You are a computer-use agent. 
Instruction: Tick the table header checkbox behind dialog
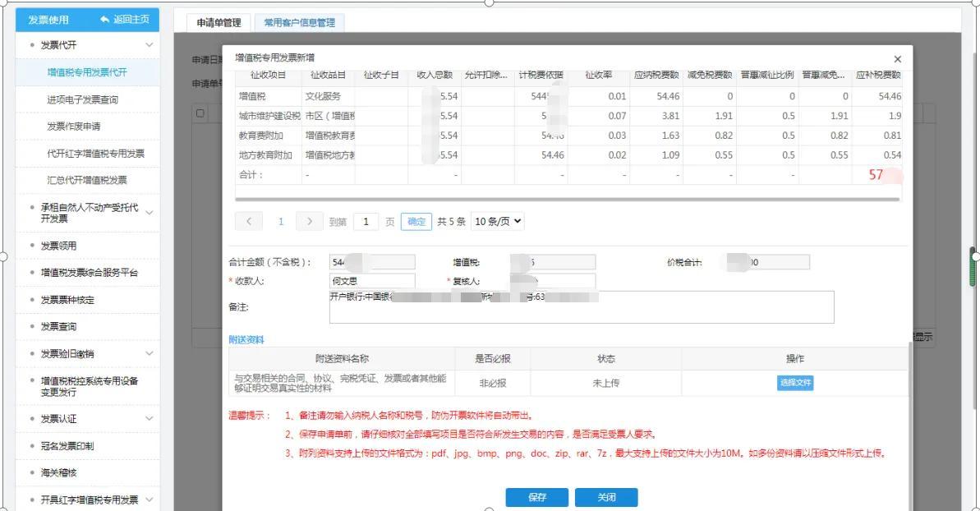click(x=200, y=113)
